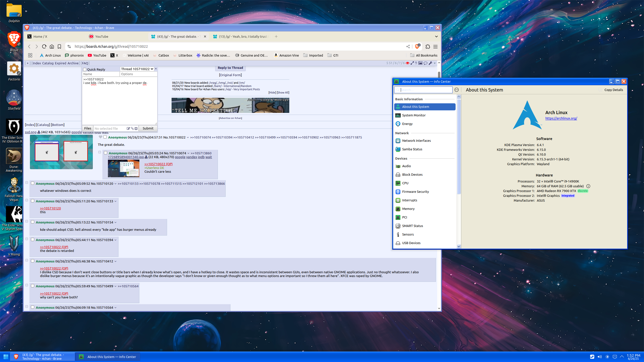Go back to previous page in Brave
The height and width of the screenshot is (362, 644).
coord(29,47)
